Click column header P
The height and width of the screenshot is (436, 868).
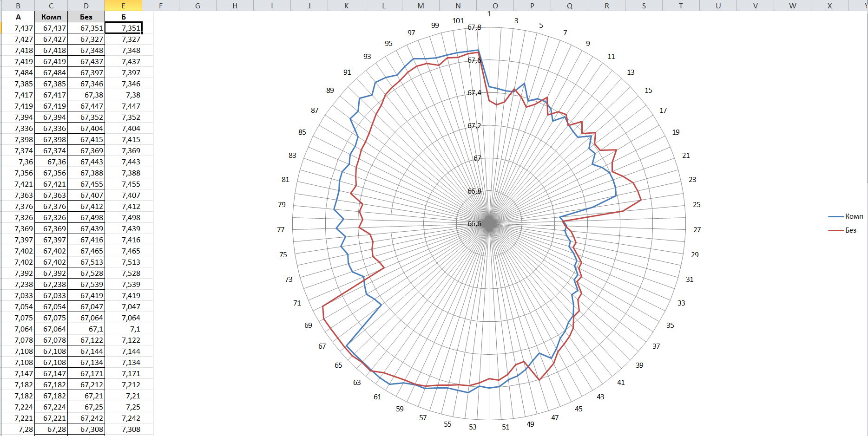click(533, 6)
